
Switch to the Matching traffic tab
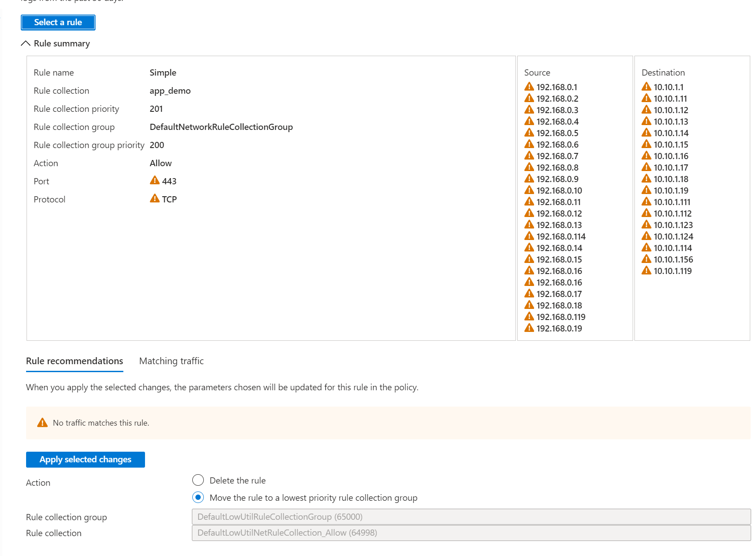click(x=171, y=361)
